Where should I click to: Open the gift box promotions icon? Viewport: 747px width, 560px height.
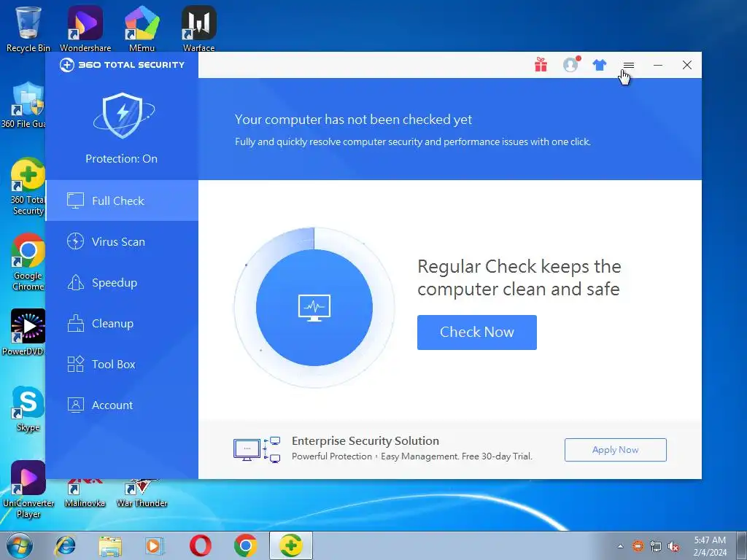pos(541,65)
